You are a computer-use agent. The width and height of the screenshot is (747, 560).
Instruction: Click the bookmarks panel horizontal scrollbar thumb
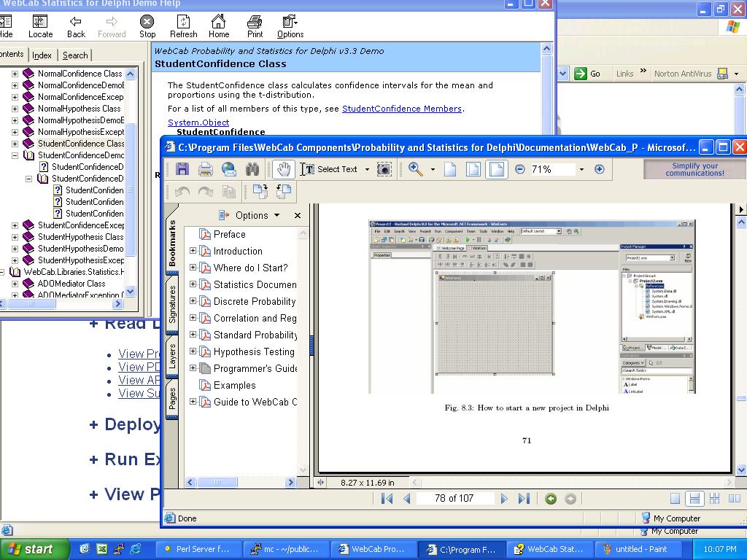[217, 483]
